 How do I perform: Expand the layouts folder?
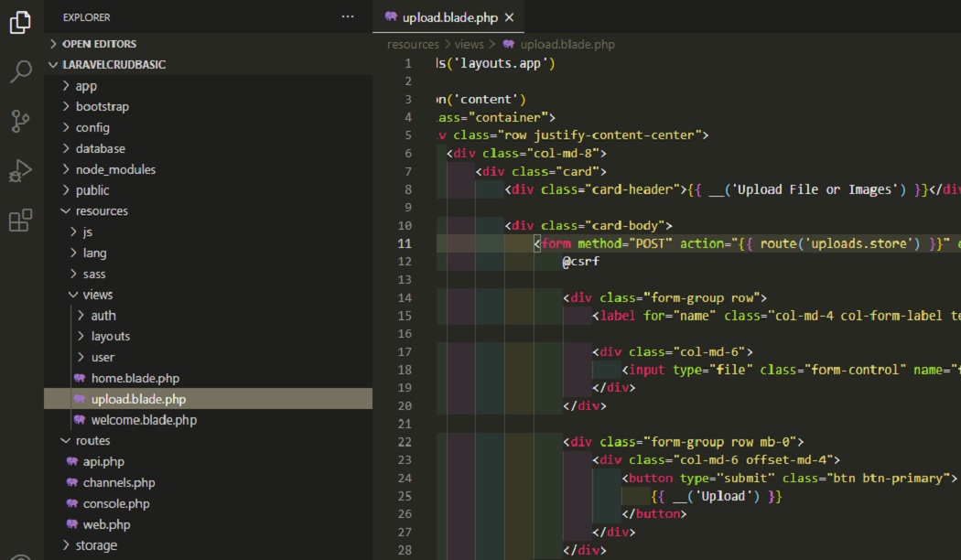tap(209, 337)
